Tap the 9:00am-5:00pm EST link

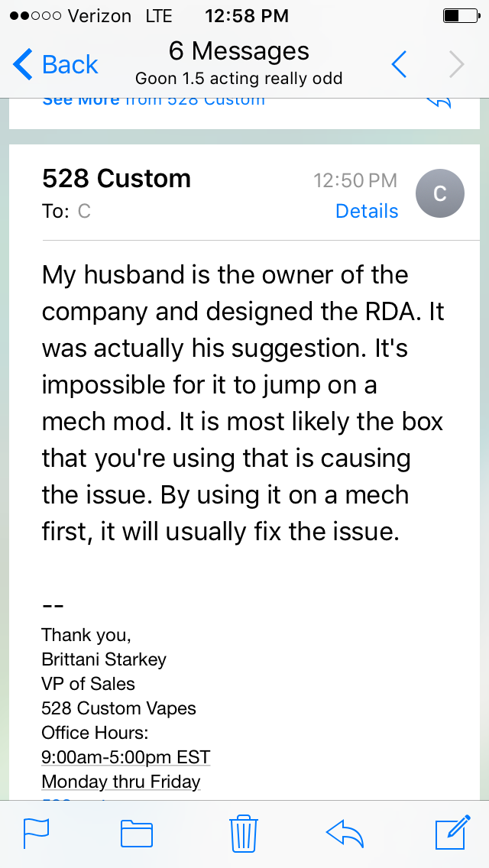125,757
